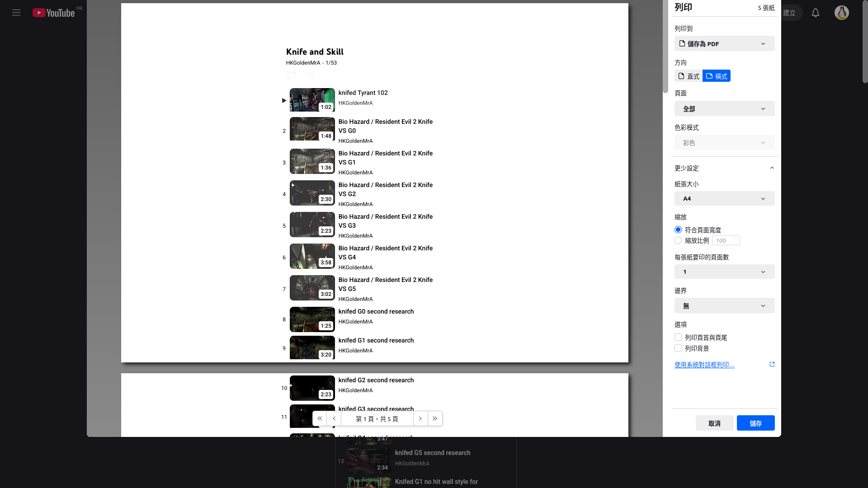
Task: Click the Knife VS G1 video thumbnail
Action: 312,161
